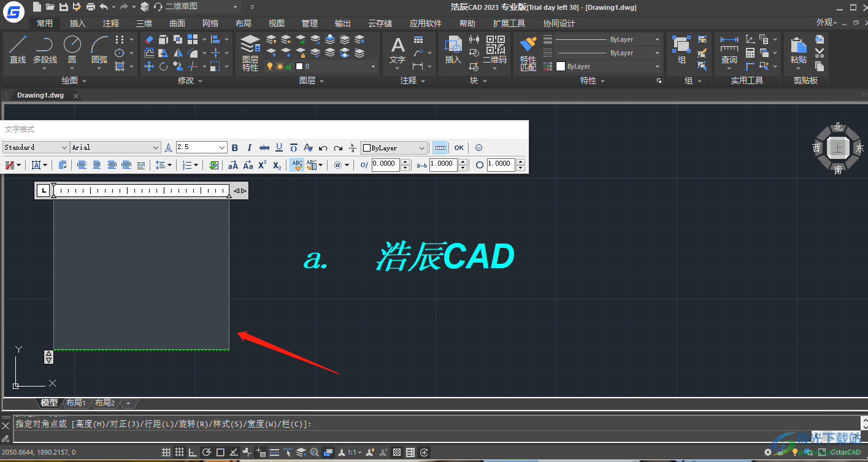Toggle the ruler button in text toolbar

(x=440, y=148)
